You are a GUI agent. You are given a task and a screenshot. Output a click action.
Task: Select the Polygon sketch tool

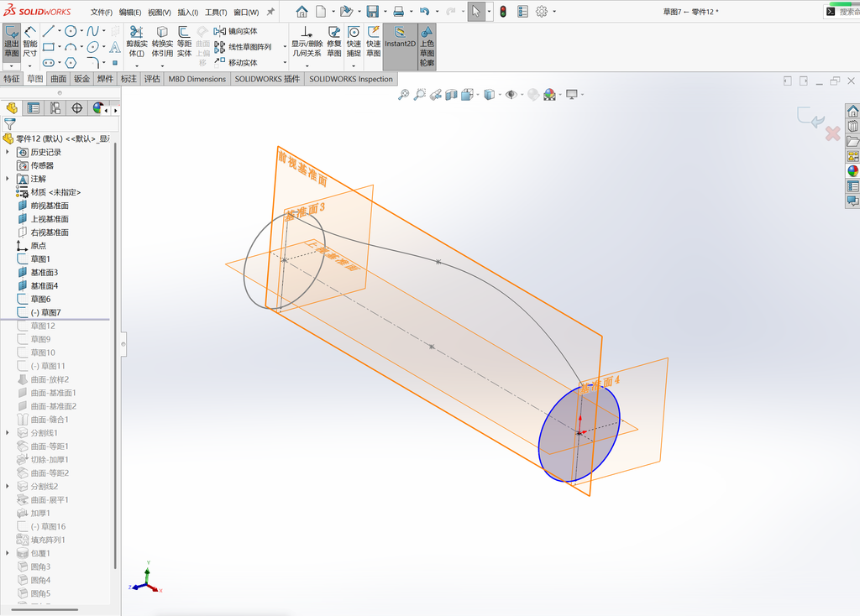coord(71,62)
